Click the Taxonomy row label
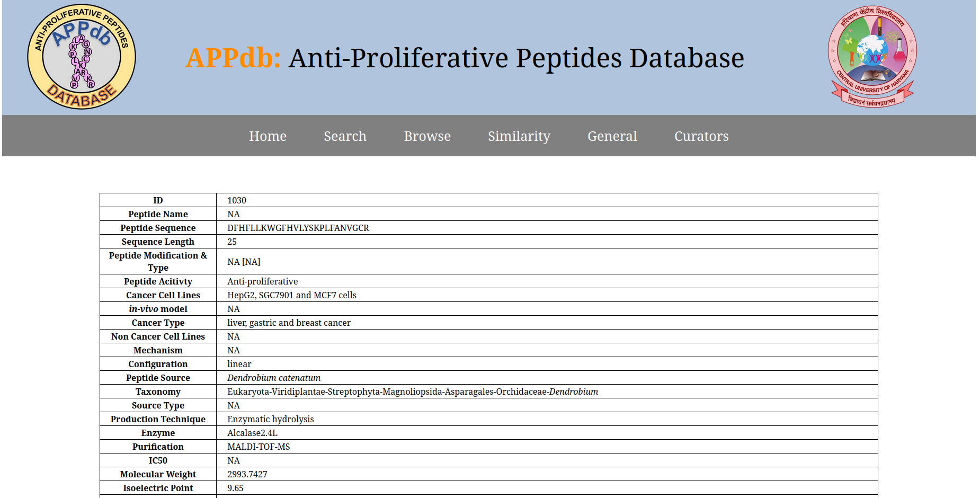Screen dimensions: 980x498 [x=158, y=392]
